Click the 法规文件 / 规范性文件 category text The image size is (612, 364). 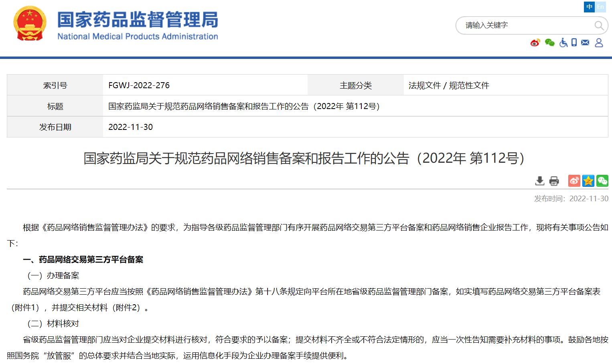pos(448,85)
